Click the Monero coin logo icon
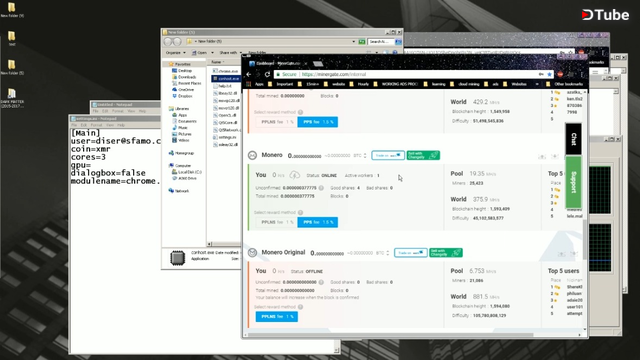Viewport: 640px width, 360px height. click(x=252, y=155)
